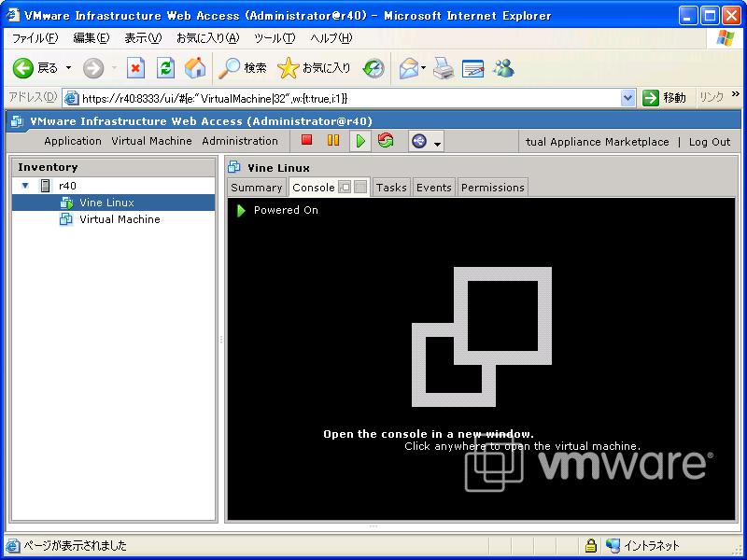
Task: Click 'Open the console in a new window.' text
Action: click(x=429, y=434)
